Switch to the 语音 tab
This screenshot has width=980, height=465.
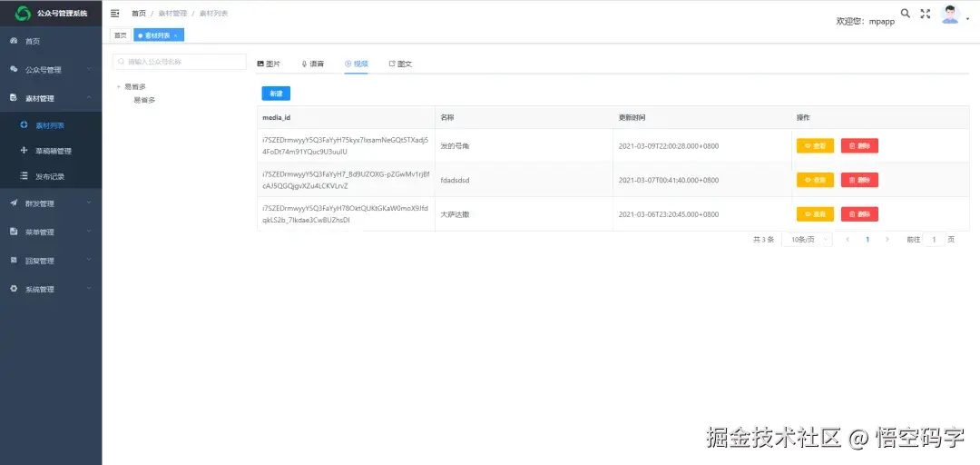312,64
